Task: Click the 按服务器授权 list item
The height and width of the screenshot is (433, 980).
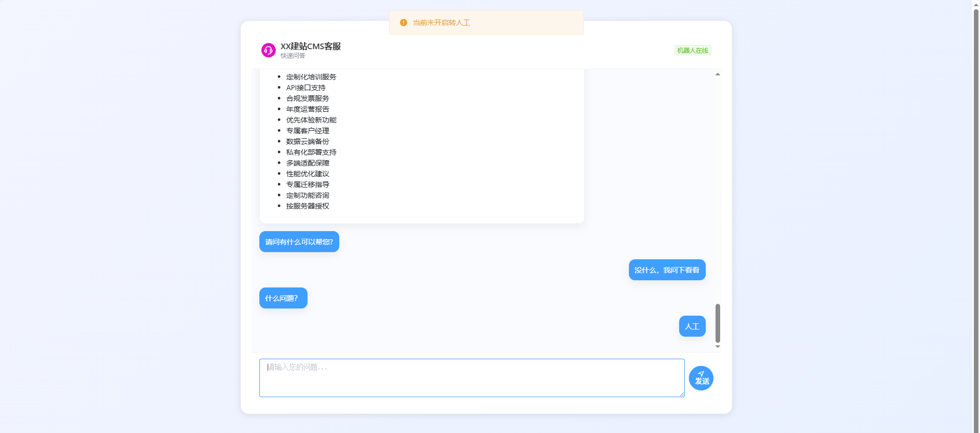Action: pyautogui.click(x=308, y=206)
